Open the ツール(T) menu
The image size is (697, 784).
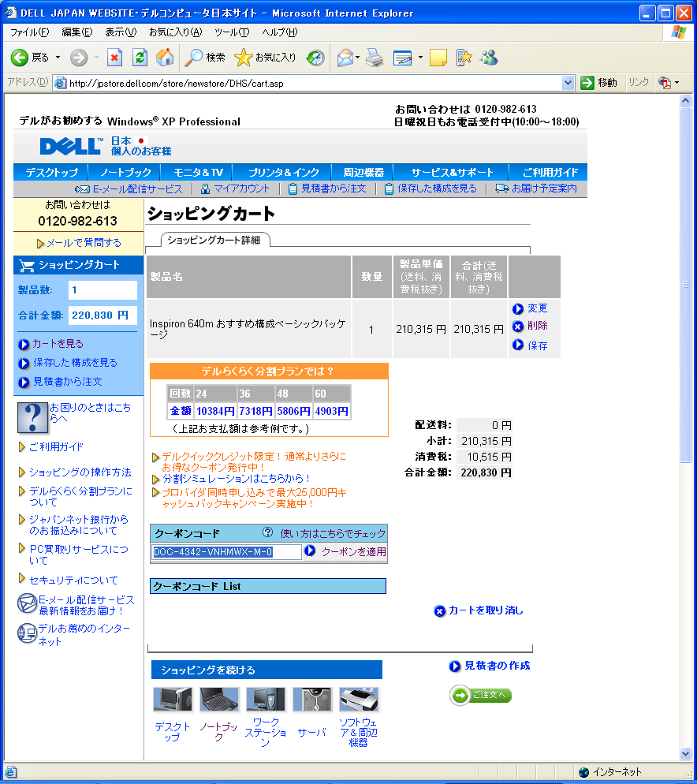tap(231, 32)
